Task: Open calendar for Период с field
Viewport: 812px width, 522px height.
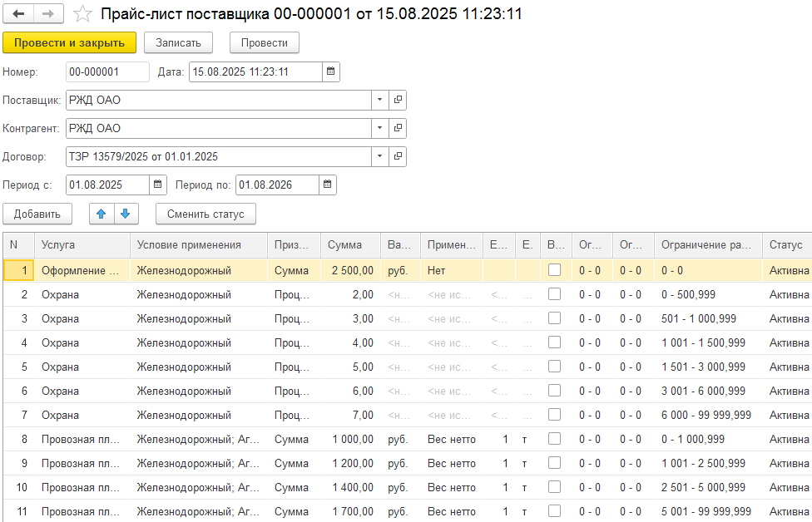Action: tap(158, 185)
